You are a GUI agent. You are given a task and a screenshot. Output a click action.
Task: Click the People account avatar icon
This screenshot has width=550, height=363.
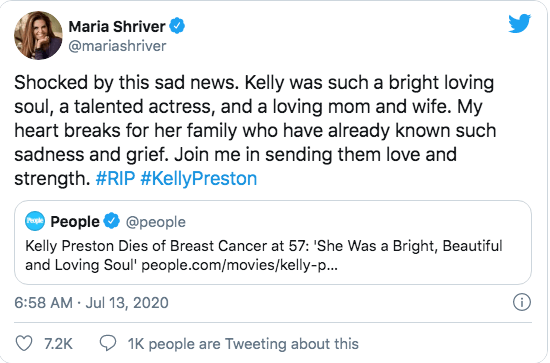tap(35, 221)
